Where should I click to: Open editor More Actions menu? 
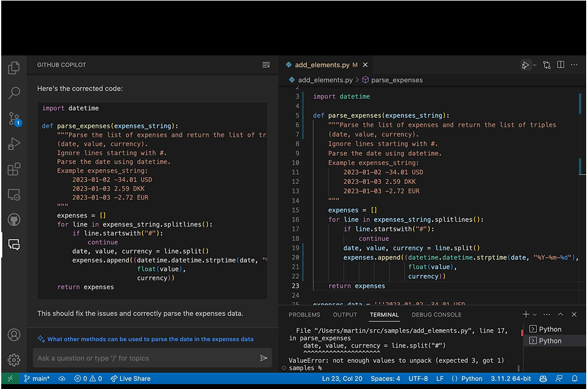574,65
